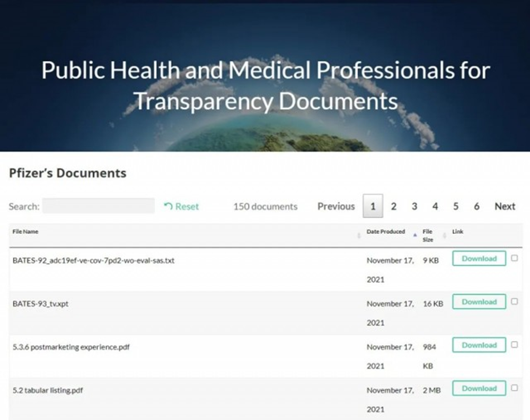Focus the Search input field

[99, 206]
